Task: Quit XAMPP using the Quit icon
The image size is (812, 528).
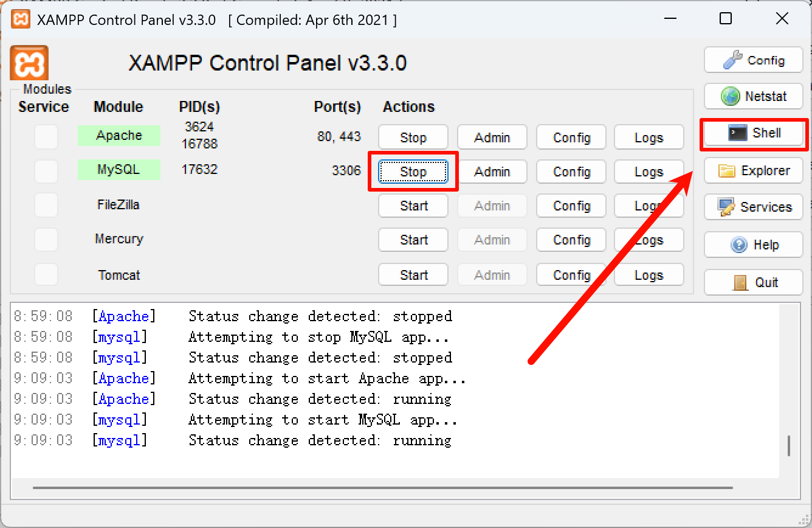Action: pos(754,282)
